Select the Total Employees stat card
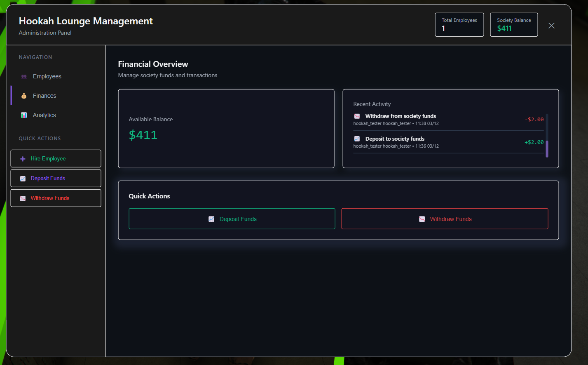The image size is (588, 365). click(x=459, y=25)
